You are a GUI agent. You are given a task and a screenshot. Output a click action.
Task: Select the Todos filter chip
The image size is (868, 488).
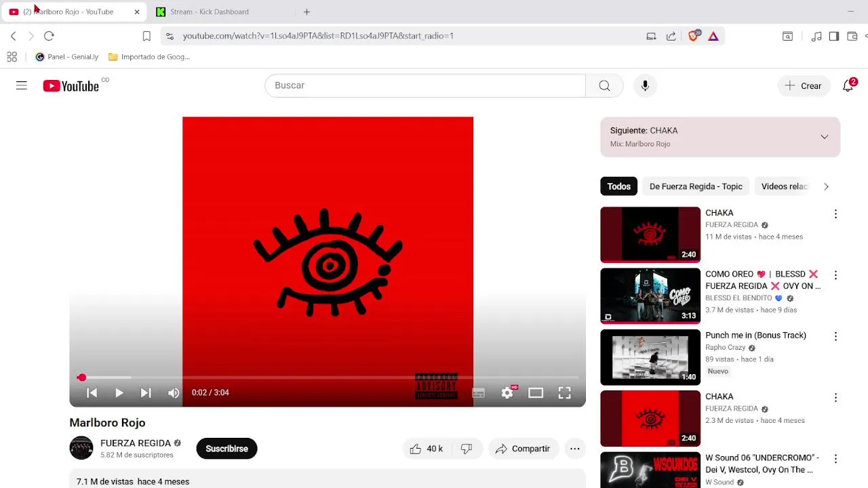click(x=618, y=186)
